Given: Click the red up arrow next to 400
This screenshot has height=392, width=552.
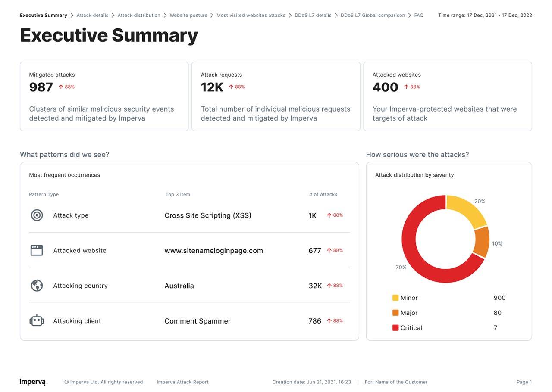Looking at the screenshot, I should point(406,87).
